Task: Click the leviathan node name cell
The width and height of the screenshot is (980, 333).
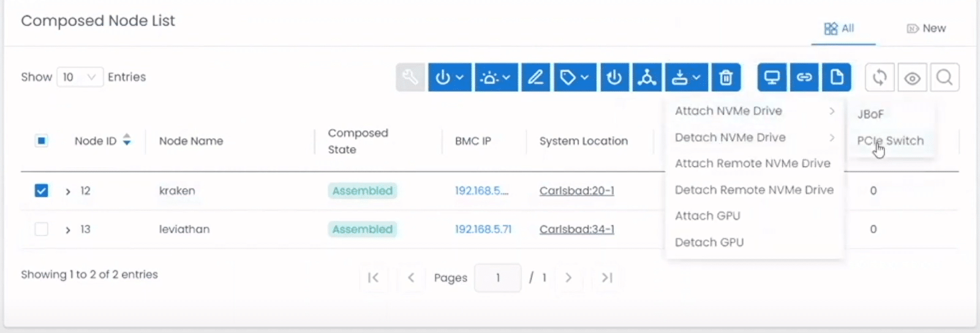Action: (x=184, y=229)
